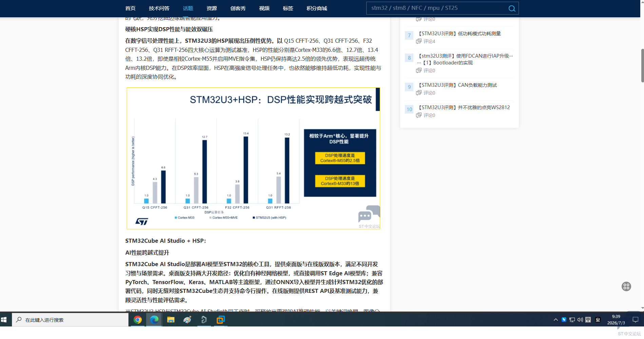Click the search magnifier icon in the header

coord(512,8)
